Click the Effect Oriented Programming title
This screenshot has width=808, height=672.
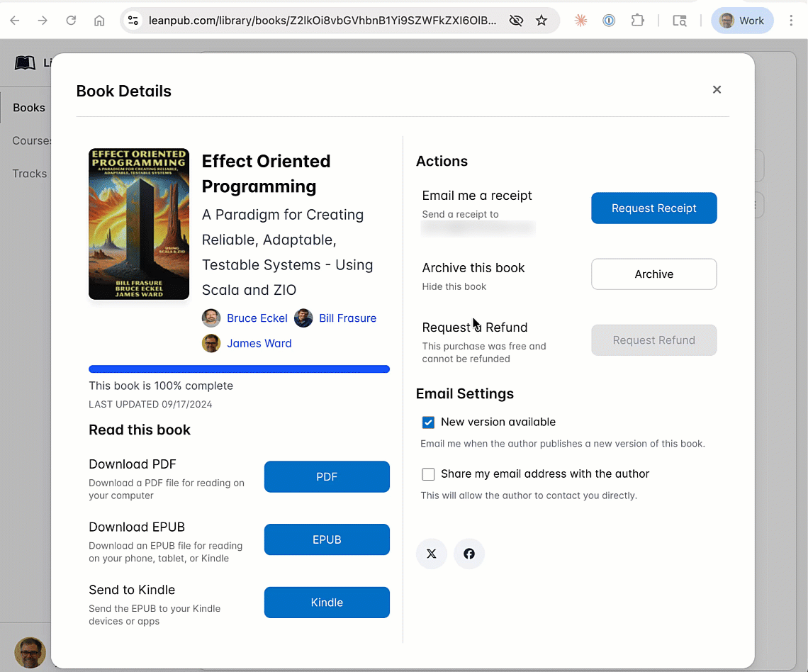pyautogui.click(x=266, y=174)
